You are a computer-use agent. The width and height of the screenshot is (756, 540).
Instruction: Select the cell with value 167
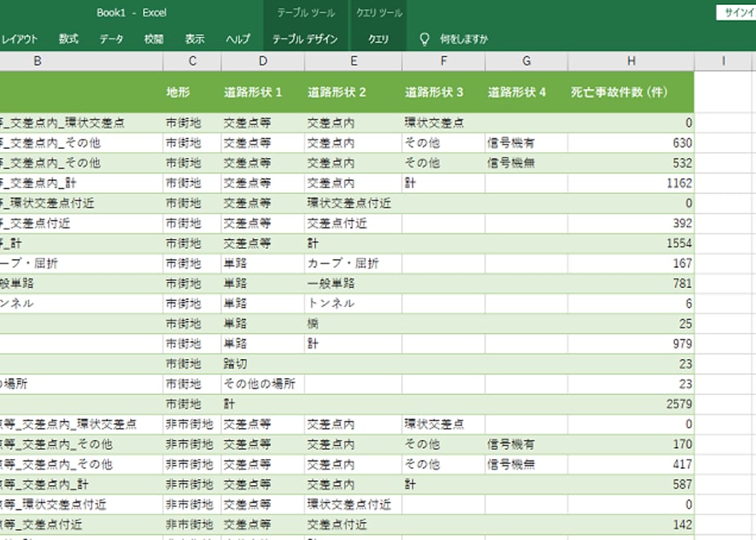click(631, 263)
